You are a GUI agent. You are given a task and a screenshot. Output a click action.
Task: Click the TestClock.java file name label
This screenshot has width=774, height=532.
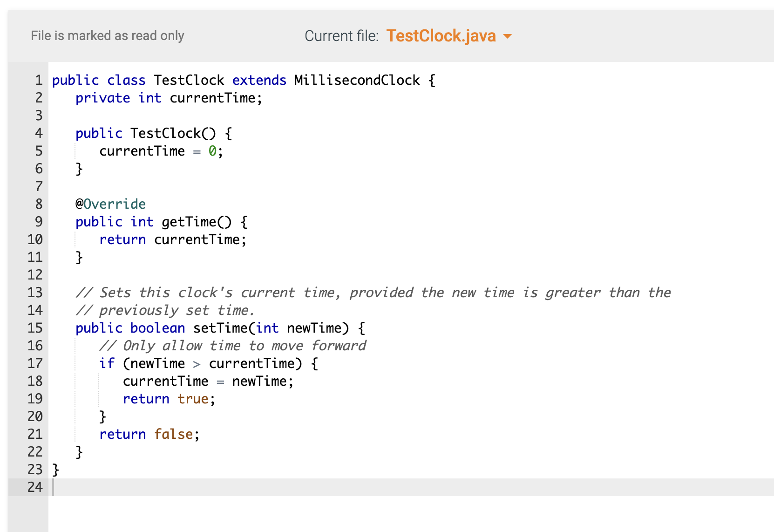pyautogui.click(x=441, y=36)
